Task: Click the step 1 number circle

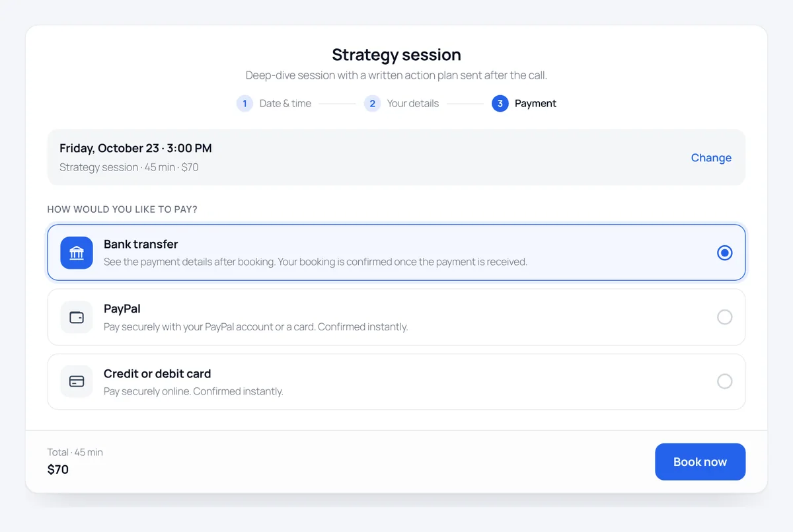Action: tap(245, 104)
